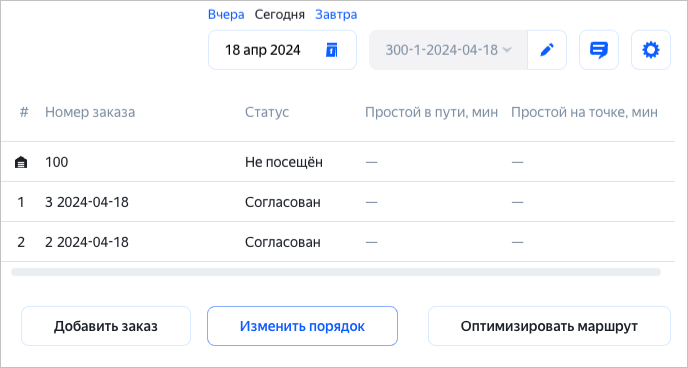This screenshot has height=368, width=688.
Task: Click the Изменить порядок button
Action: pyautogui.click(x=302, y=326)
